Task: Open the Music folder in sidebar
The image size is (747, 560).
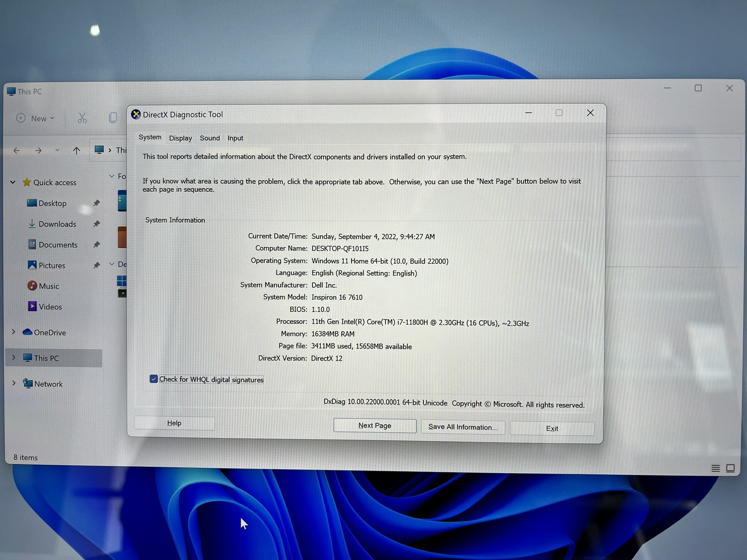Action: point(49,286)
